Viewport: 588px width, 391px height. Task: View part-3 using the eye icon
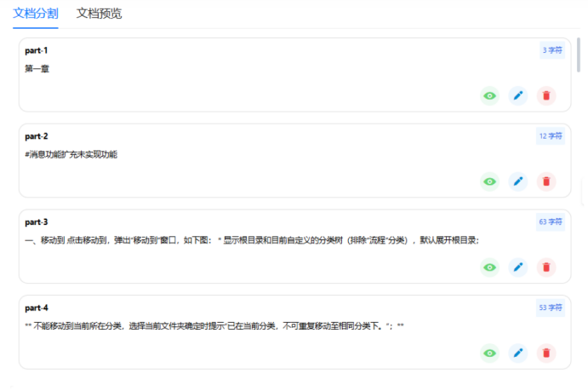489,267
